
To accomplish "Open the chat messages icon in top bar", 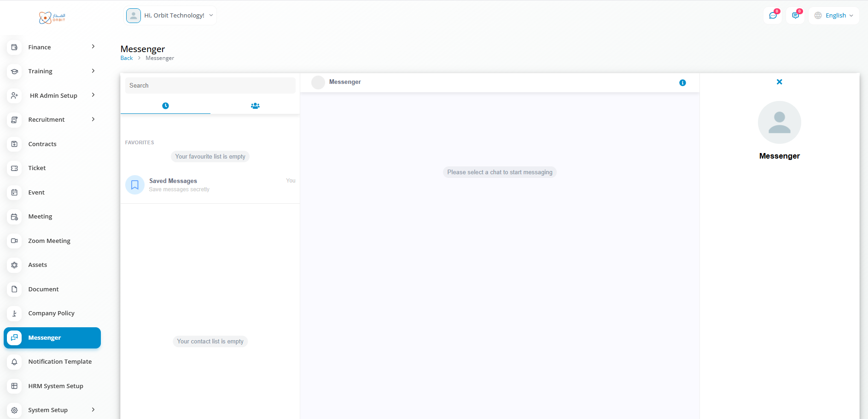I will pyautogui.click(x=773, y=16).
